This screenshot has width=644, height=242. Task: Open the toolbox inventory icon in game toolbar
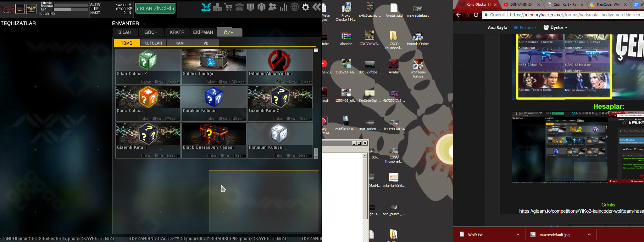240,7
